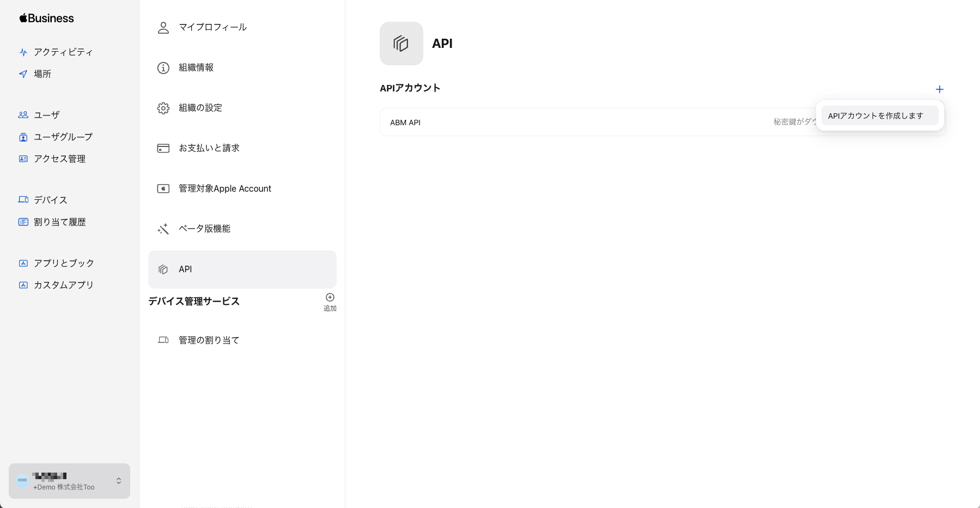The image size is (980, 508).
Task: Click the デバイス管理サービス heading
Action: 194,302
